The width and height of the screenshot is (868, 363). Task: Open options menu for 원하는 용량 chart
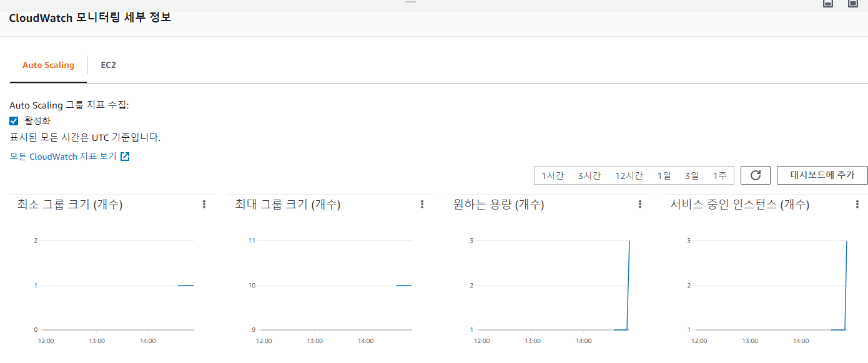(x=640, y=205)
